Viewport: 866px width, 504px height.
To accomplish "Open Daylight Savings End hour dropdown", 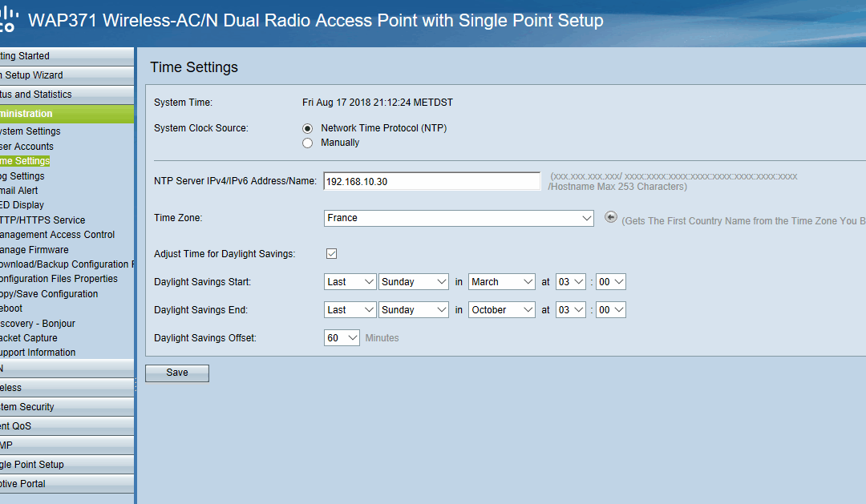I will pos(571,310).
